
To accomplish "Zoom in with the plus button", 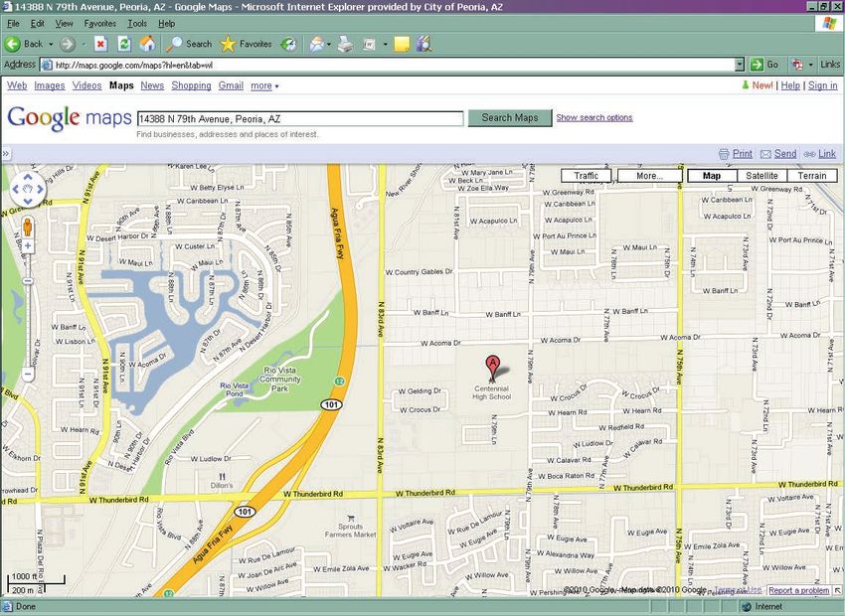I will 28,246.
